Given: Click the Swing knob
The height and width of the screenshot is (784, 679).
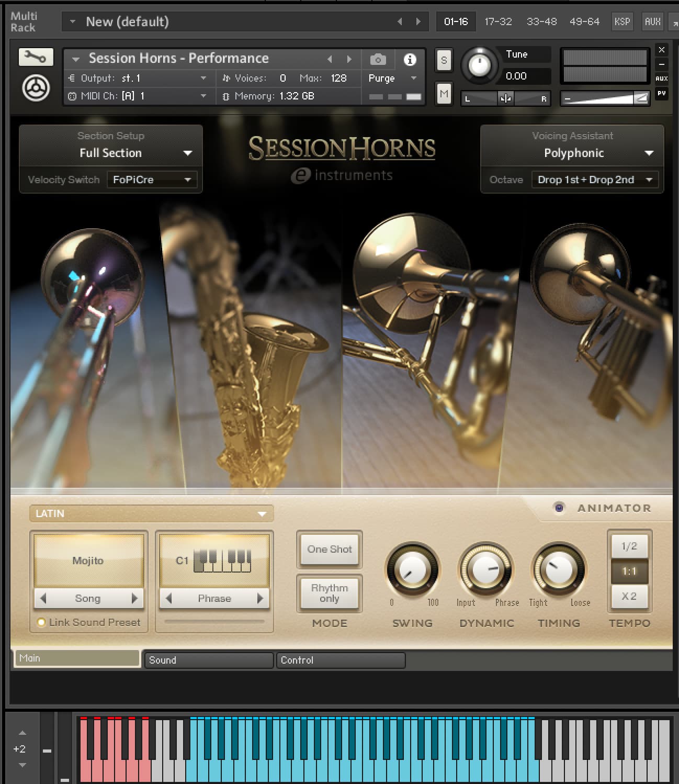Looking at the screenshot, I should (413, 569).
